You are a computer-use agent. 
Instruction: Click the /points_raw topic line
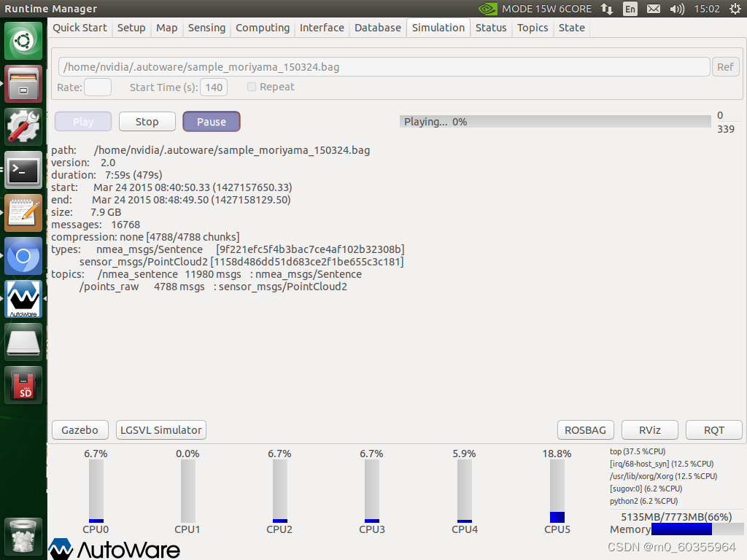tap(214, 286)
